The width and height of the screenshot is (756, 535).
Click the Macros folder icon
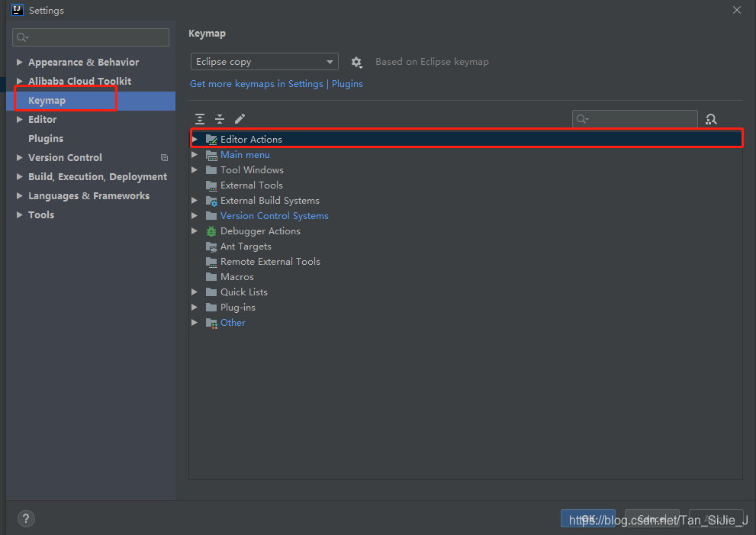tap(211, 277)
